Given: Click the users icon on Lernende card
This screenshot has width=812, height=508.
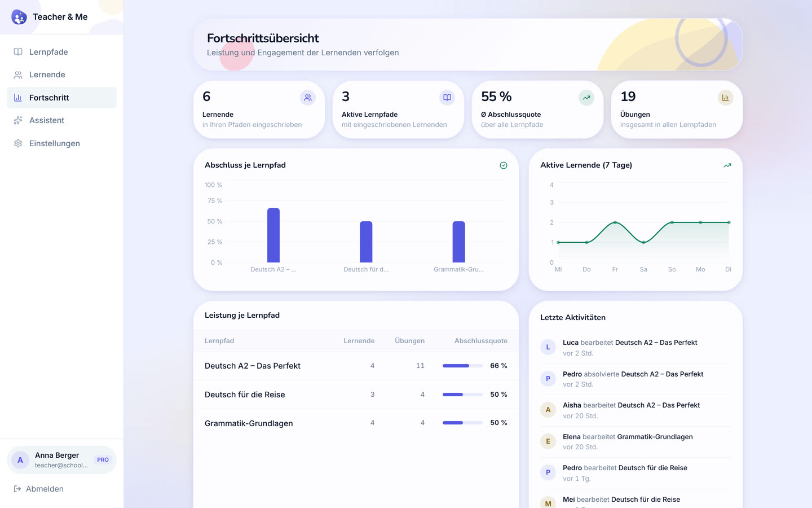Looking at the screenshot, I should [308, 98].
